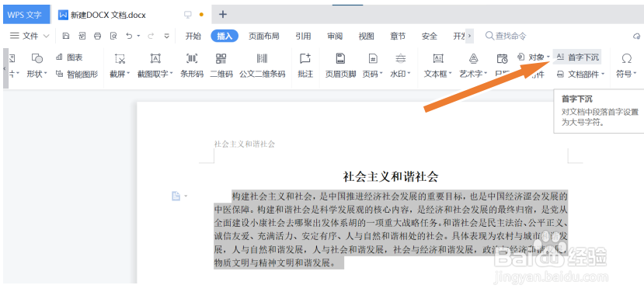Open the 章节 ribbon tab
This screenshot has width=644, height=299.
point(398,37)
